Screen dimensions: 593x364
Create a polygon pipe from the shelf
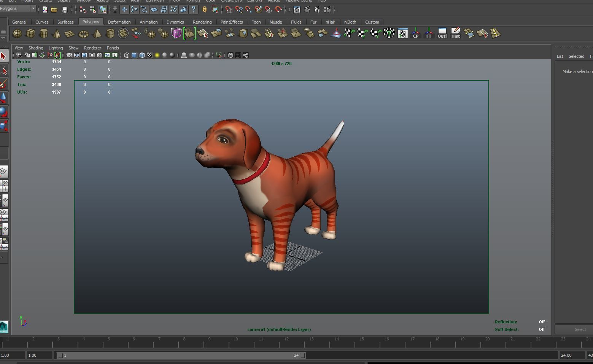[x=110, y=33]
